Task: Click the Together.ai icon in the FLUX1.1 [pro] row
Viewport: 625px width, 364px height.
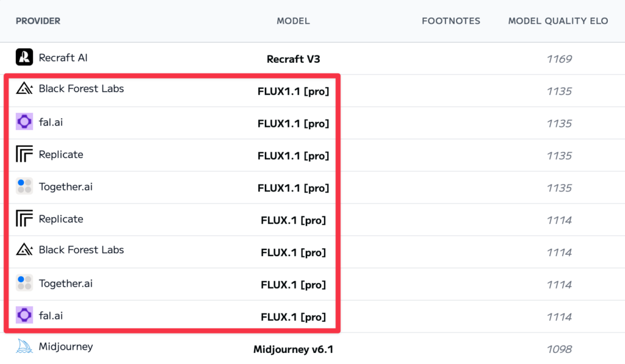Action: pos(24,187)
